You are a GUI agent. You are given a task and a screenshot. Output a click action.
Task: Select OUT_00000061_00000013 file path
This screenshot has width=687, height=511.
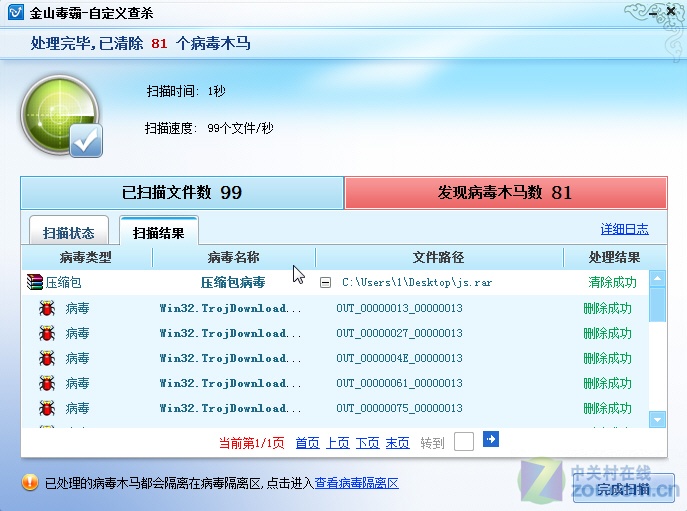point(399,383)
